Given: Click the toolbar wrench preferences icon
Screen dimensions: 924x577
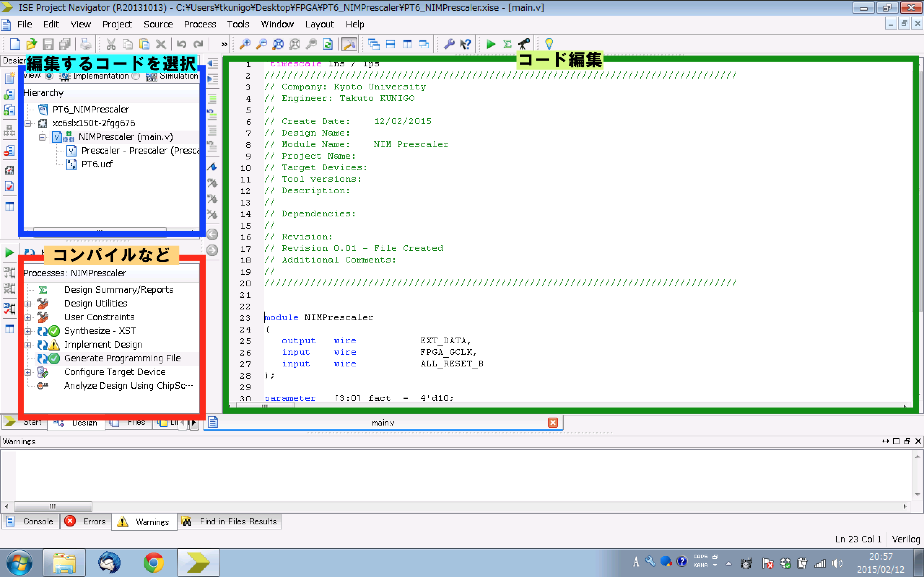Looking at the screenshot, I should 449,44.
